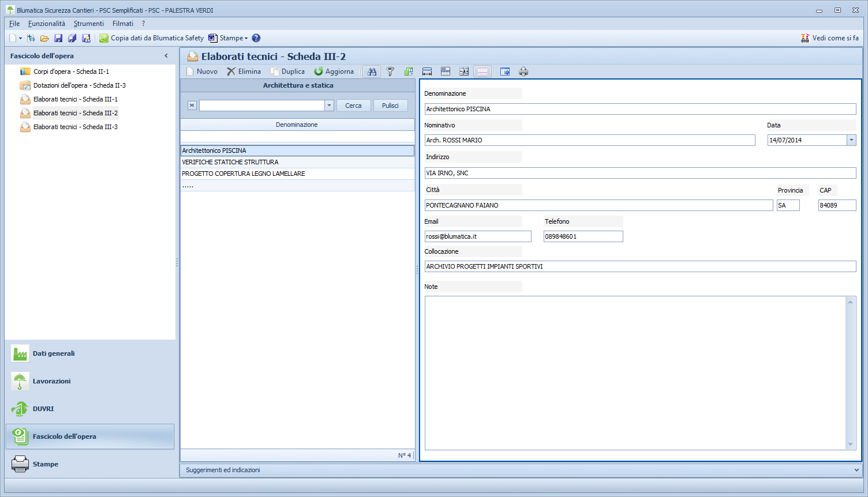Screen dimensions: 868x497
Task: Toggle the dotted grid lines view button
Action: point(482,71)
